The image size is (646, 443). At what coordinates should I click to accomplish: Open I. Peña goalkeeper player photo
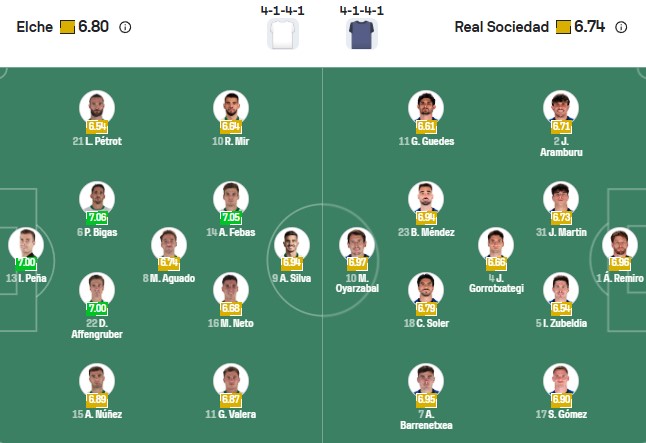[25, 245]
